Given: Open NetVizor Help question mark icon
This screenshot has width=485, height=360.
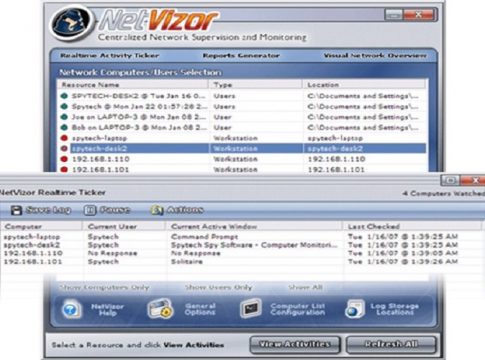Looking at the screenshot, I should [x=71, y=309].
